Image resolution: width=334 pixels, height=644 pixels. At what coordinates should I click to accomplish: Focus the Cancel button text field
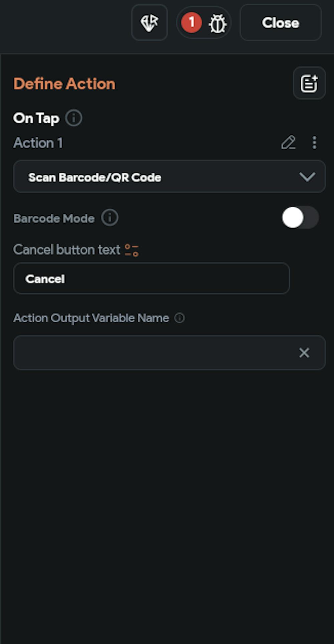point(151,279)
